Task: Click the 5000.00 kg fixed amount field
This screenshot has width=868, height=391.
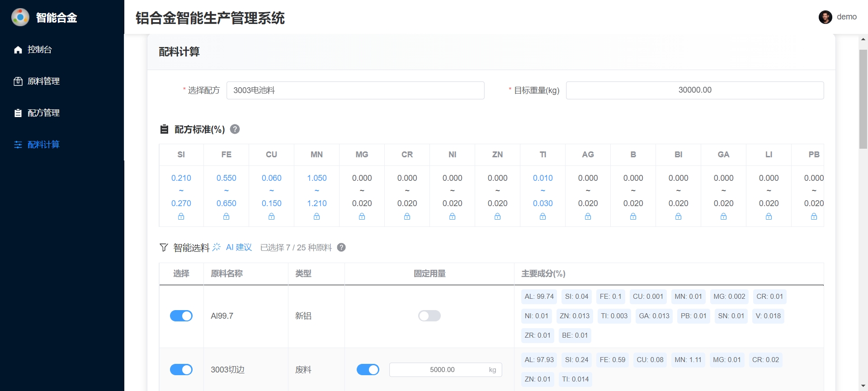Action: [445, 370]
